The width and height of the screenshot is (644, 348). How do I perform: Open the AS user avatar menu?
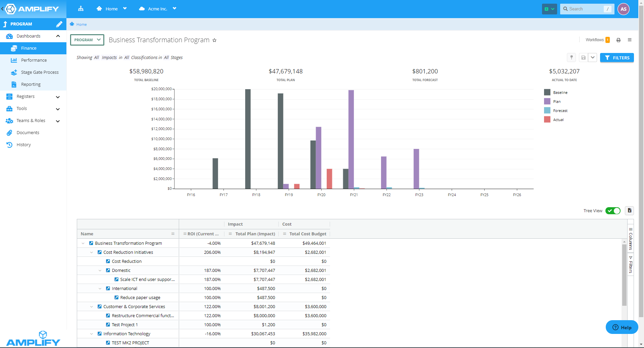[x=623, y=9]
